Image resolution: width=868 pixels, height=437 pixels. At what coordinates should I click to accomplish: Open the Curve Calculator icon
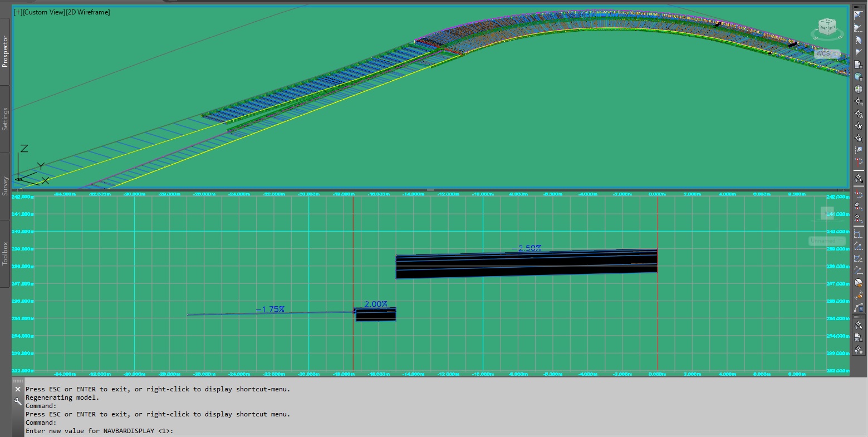pyautogui.click(x=859, y=307)
